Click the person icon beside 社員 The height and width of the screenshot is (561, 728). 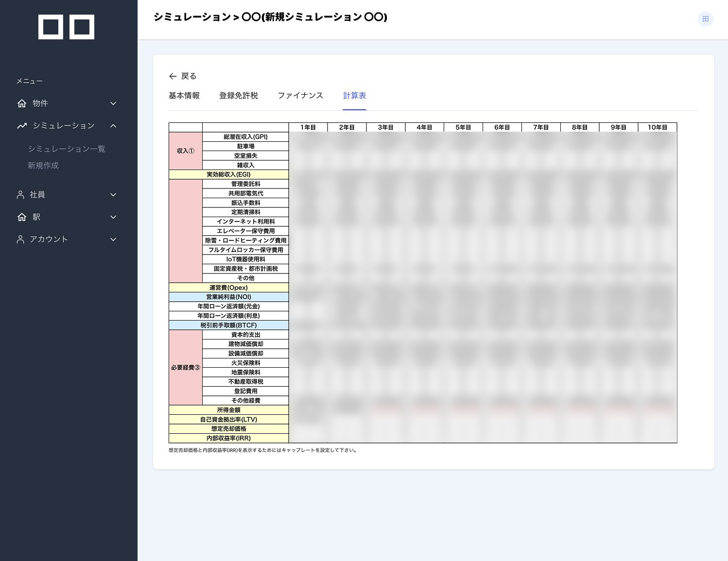click(20, 195)
